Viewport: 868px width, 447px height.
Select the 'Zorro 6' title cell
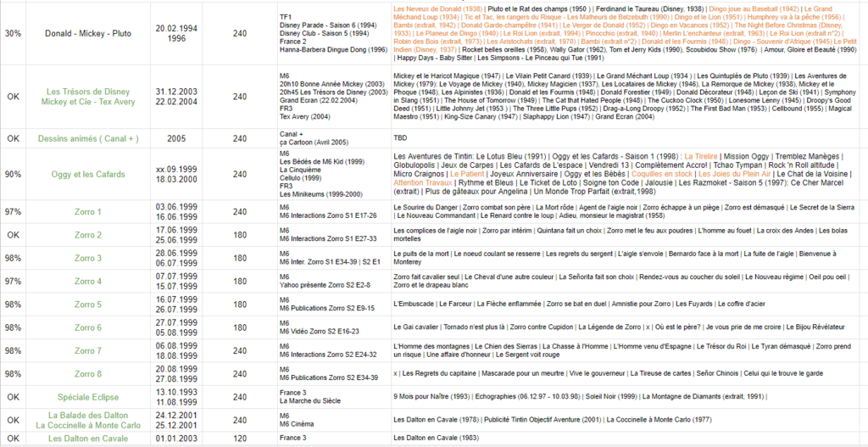tap(88, 328)
